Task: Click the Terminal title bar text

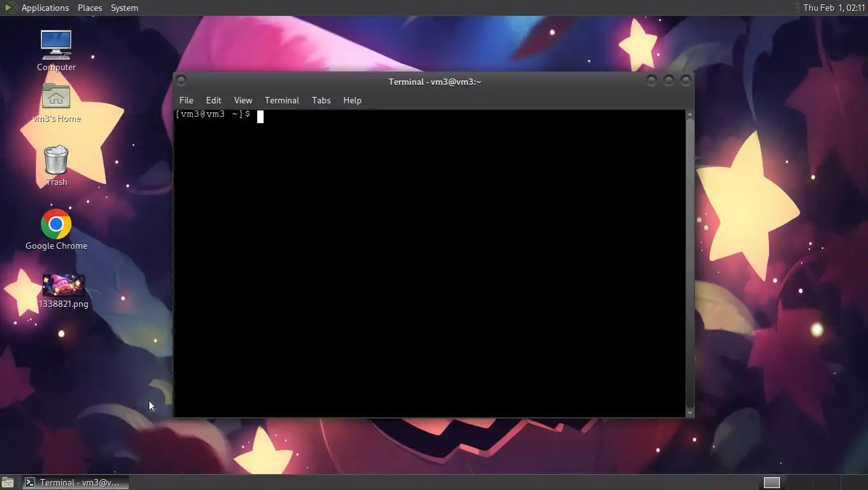Action: tap(435, 82)
